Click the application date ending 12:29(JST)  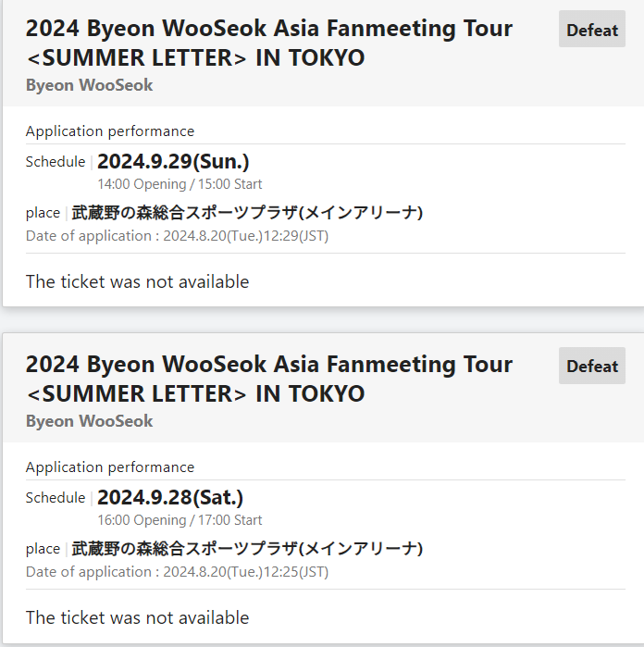tap(177, 236)
